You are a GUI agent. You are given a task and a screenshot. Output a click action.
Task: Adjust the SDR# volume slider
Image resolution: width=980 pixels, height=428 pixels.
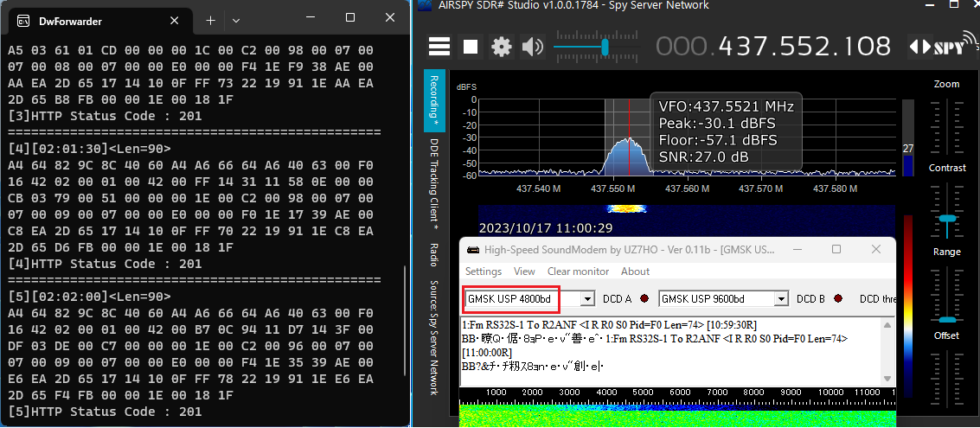(x=597, y=47)
